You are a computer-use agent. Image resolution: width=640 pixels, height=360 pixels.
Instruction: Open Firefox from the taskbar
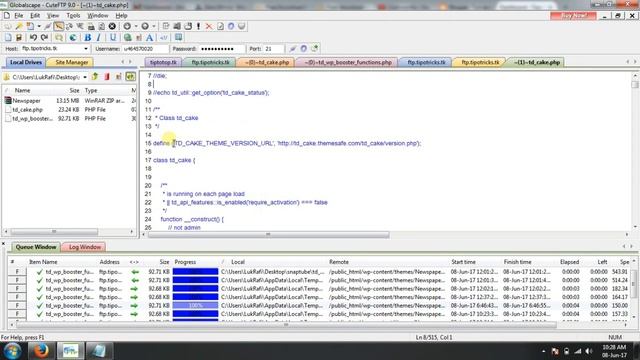41,351
